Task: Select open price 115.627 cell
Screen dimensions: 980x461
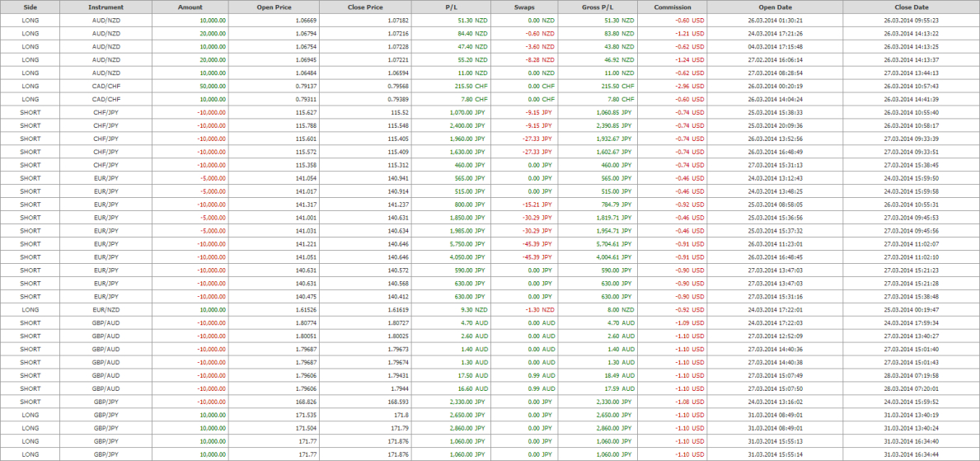Action: 274,113
